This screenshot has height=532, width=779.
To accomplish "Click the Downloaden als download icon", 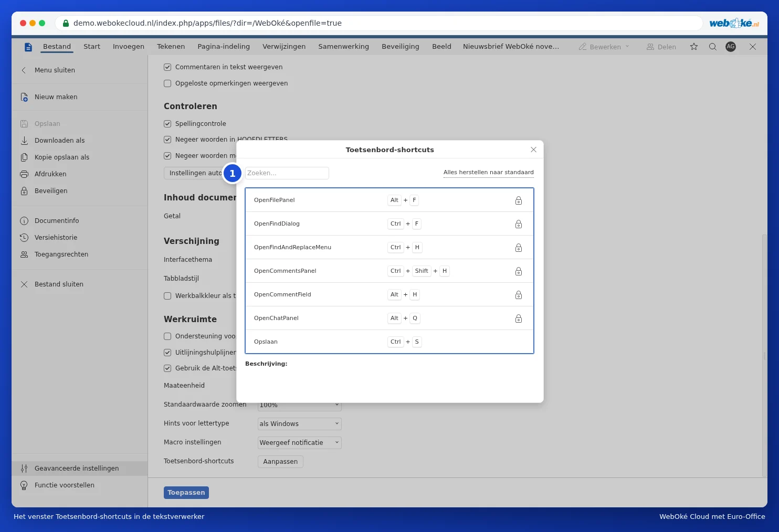I will (24, 141).
